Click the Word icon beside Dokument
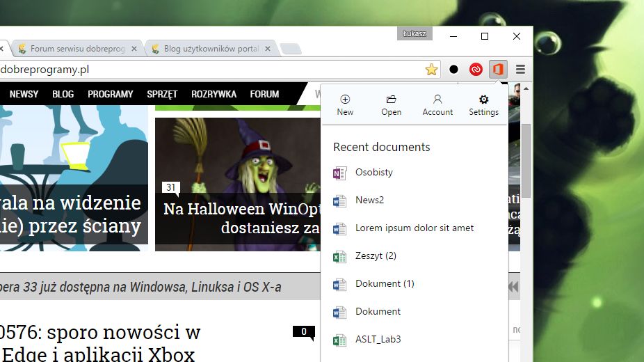The width and height of the screenshot is (644, 362). (339, 313)
